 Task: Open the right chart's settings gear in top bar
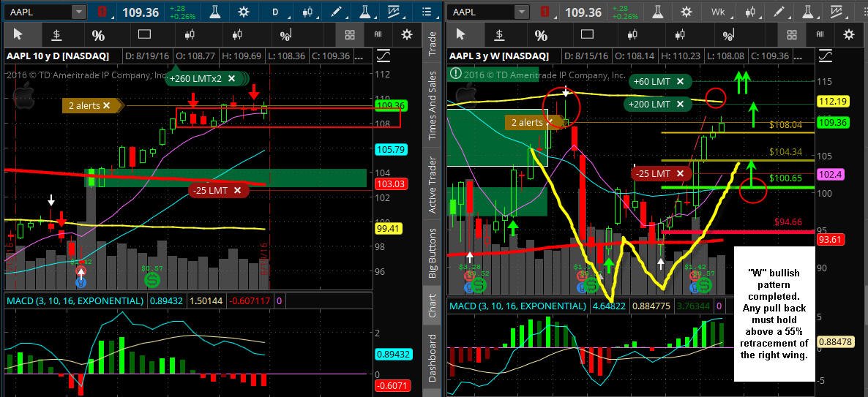pos(686,12)
